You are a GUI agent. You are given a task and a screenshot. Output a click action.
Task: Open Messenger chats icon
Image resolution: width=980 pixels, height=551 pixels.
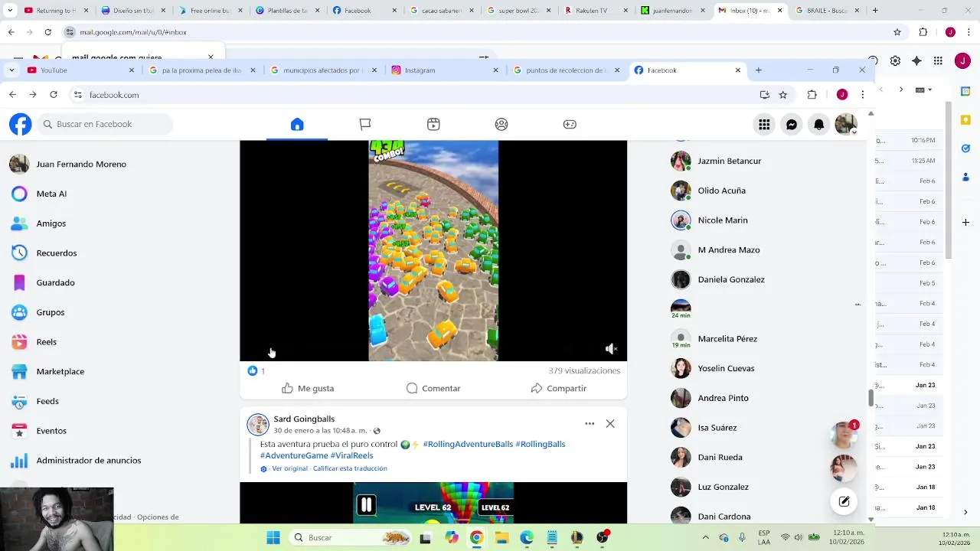[792, 125]
